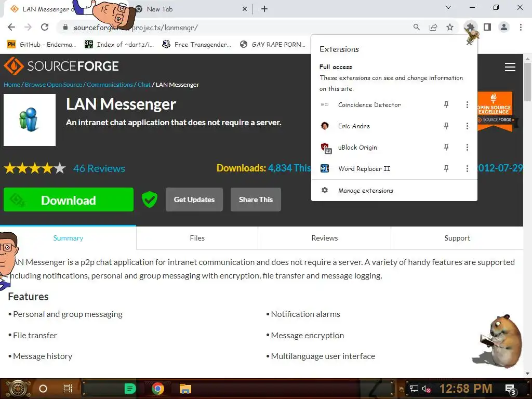Switch to the Reviews tab
This screenshot has width=532, height=399.
tap(324, 238)
